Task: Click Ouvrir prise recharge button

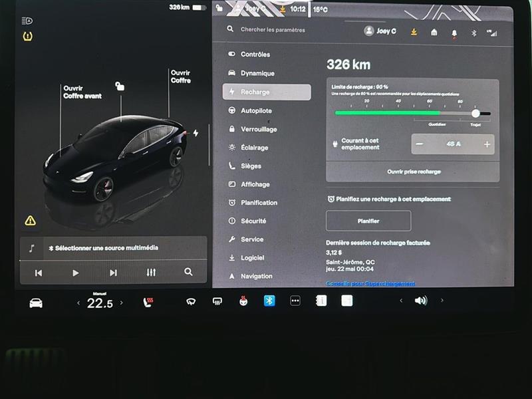Action: [414, 172]
